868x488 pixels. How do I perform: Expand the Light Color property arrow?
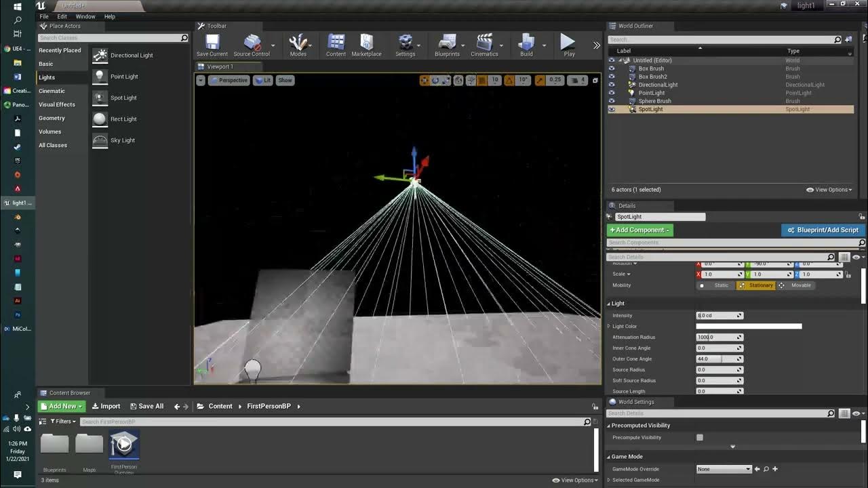[609, 326]
